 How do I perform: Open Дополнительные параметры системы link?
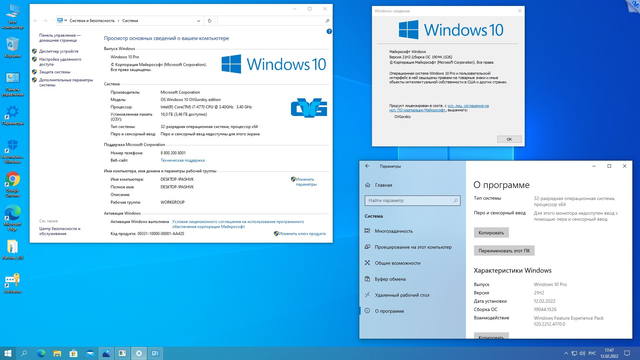pos(65,82)
